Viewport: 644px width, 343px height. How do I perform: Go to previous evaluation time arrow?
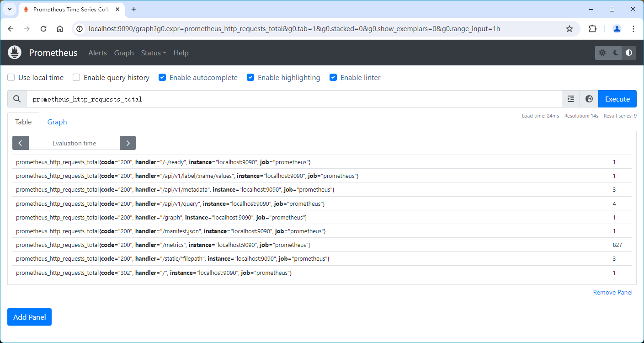[x=21, y=143]
